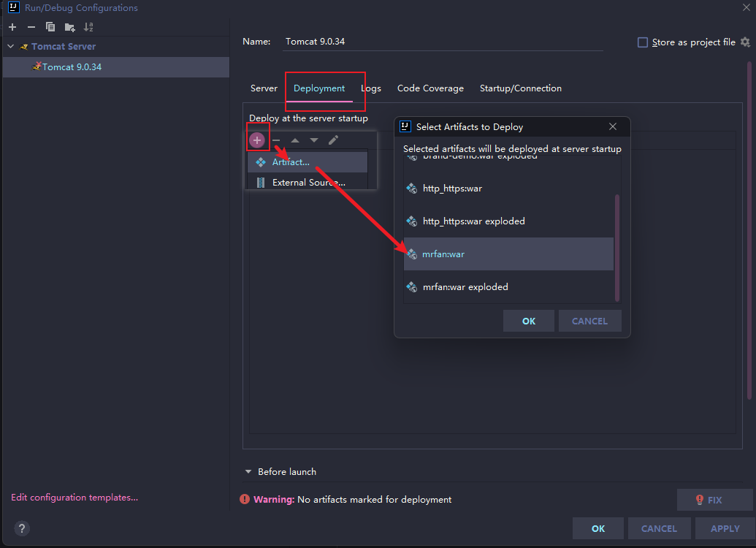Cancel the artifact selection dialog
The height and width of the screenshot is (548, 756).
pos(589,321)
